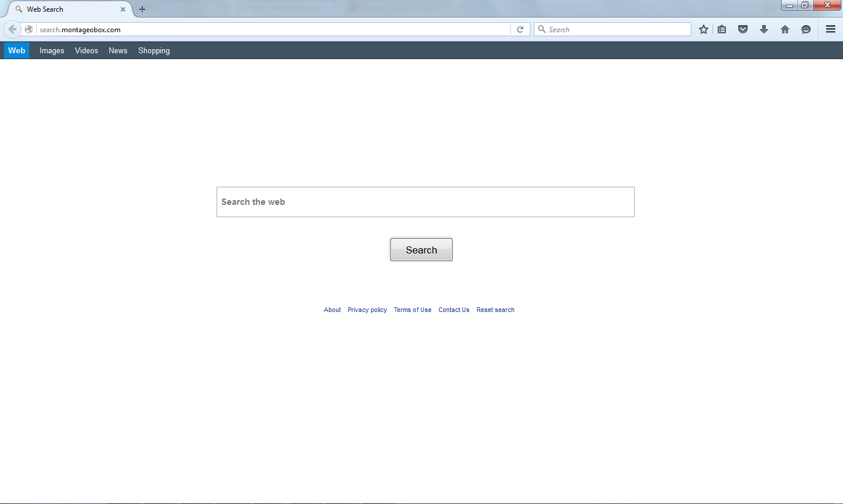Open the downloads arrow icon
Viewport: 843px width, 504px height.
[764, 29]
